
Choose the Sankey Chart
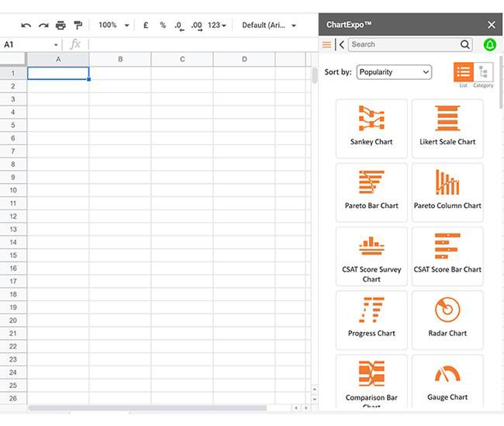tap(371, 129)
